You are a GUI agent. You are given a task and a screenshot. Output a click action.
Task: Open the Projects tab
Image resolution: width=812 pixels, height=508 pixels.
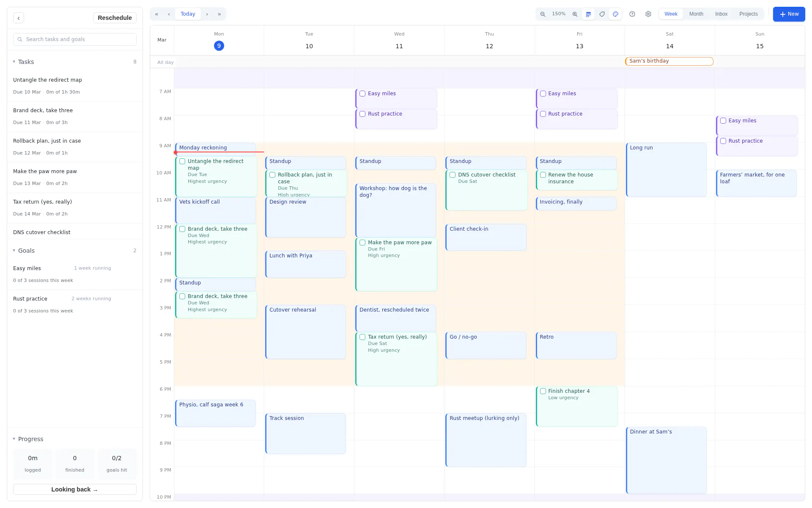click(748, 14)
